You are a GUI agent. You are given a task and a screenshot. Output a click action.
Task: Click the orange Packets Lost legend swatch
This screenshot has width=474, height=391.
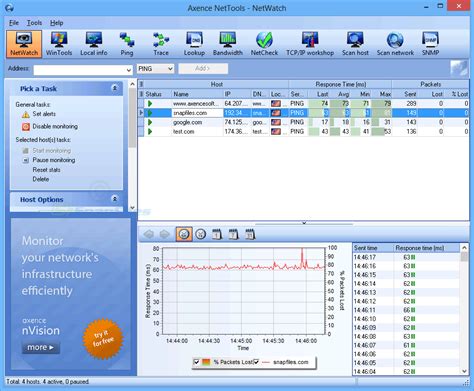pos(206,362)
